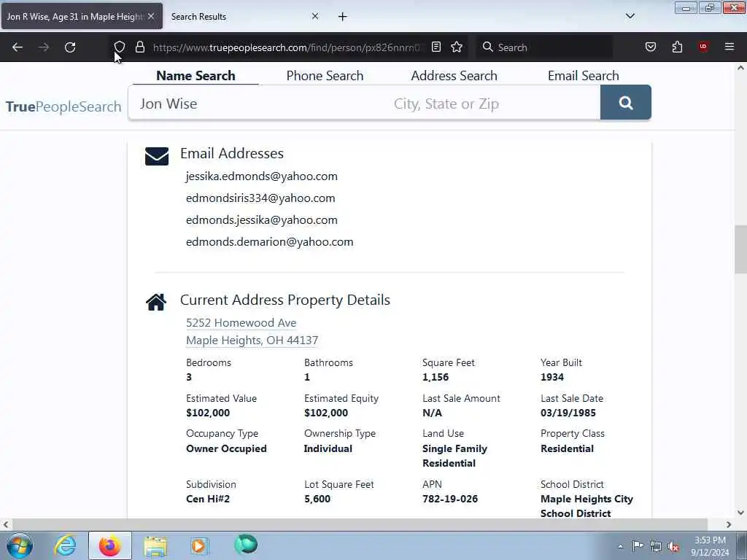Click the Firefox taskbar icon

pyautogui.click(x=109, y=545)
